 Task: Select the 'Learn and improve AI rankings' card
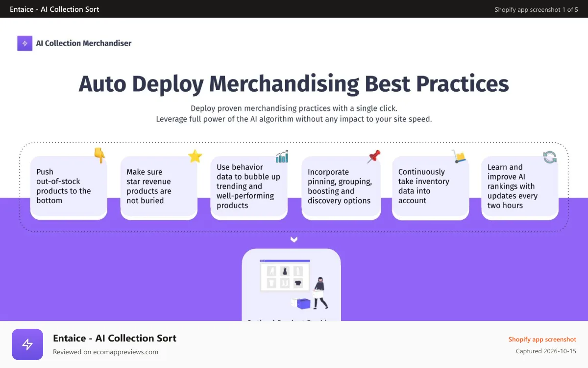tap(520, 188)
